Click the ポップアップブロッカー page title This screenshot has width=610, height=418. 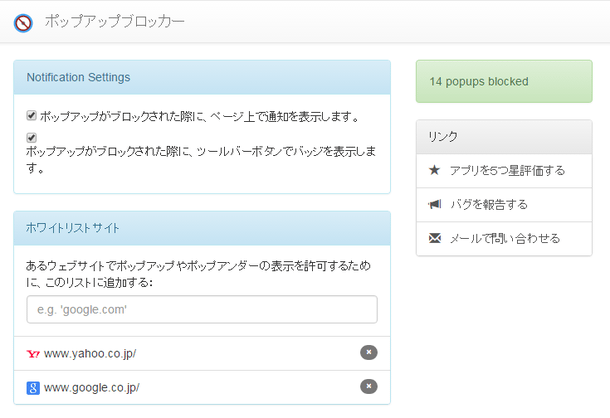pos(114,21)
